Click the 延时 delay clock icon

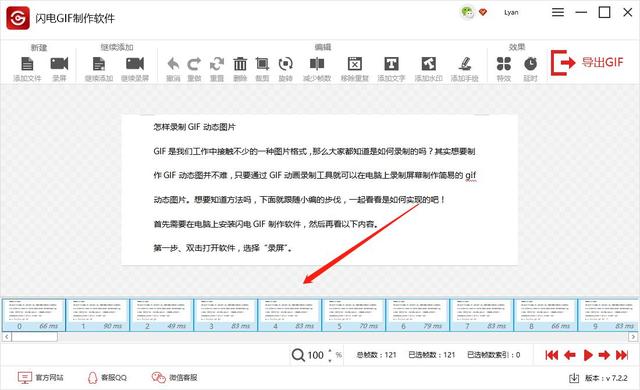point(530,64)
